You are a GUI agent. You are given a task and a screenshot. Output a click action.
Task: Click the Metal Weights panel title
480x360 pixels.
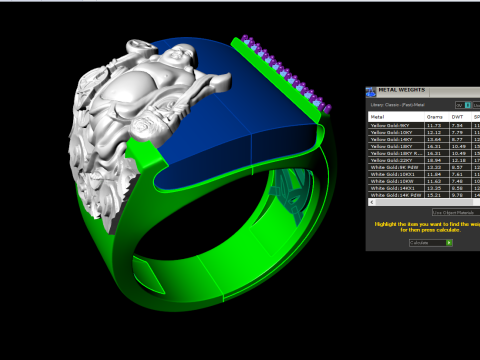point(402,90)
